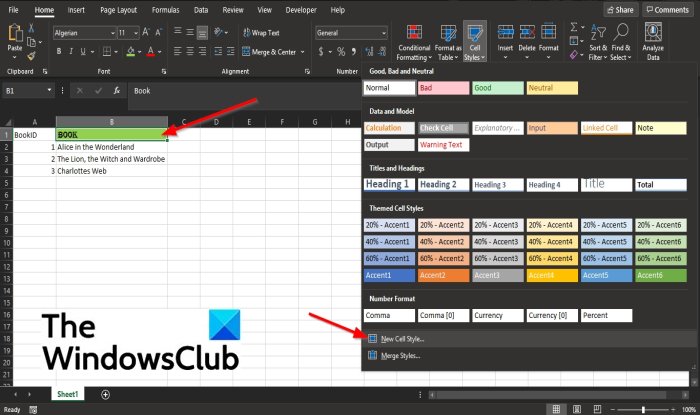Image resolution: width=700 pixels, height=415 pixels.
Task: Apply the 40% - Accent2 style
Action: coord(444,242)
